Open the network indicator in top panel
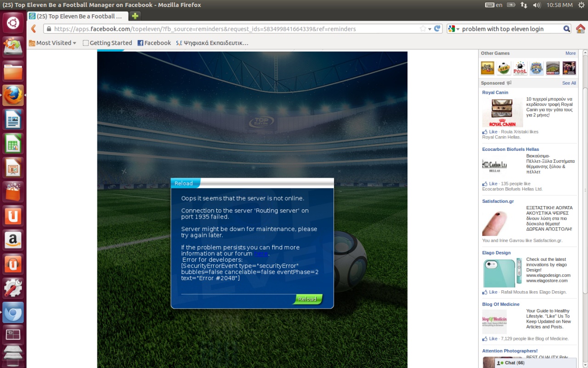Viewport: 588px width, 368px height. 524,5
